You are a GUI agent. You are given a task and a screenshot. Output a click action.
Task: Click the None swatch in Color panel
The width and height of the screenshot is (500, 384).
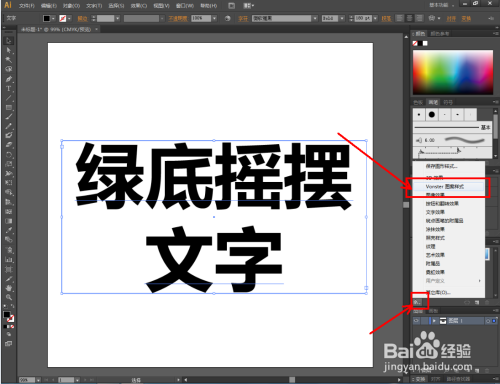click(x=415, y=43)
